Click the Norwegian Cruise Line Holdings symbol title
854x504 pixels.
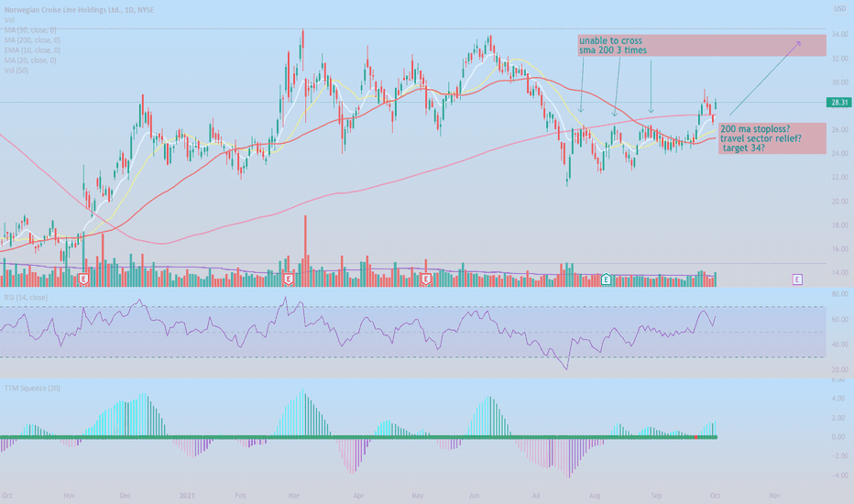79,10
